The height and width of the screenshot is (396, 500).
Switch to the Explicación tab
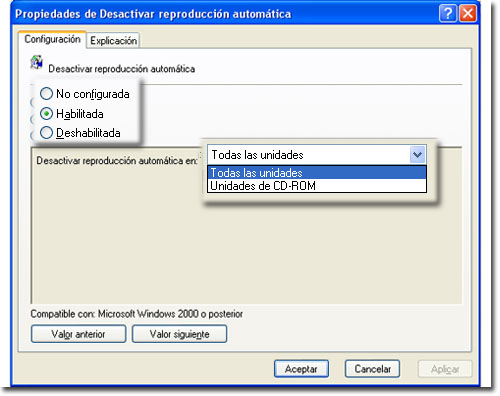point(113,41)
